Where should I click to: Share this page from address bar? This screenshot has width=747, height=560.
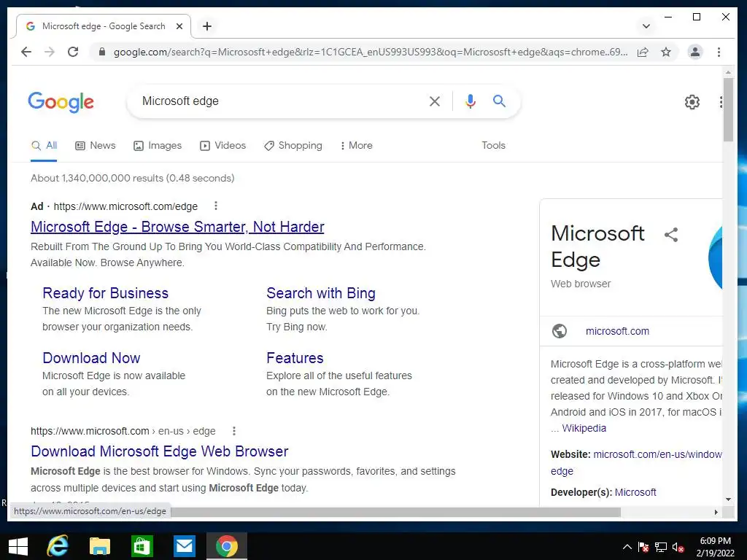(x=643, y=52)
